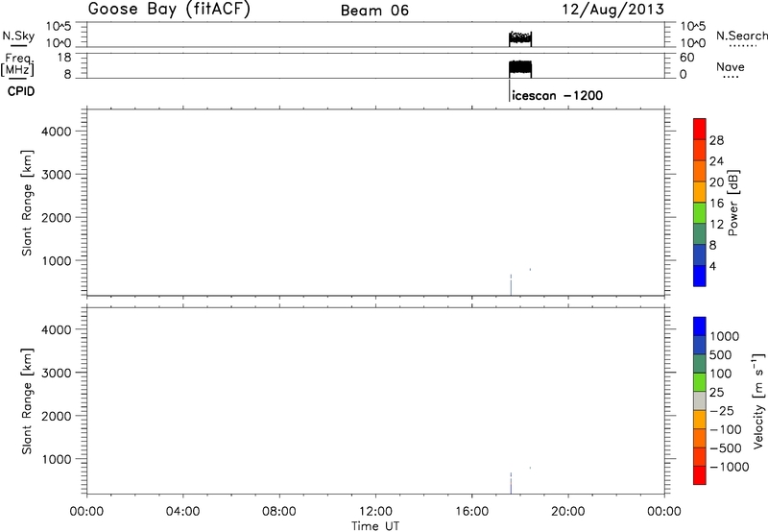Click the vertical data streak in velocity panel
This screenshot has width=768, height=532.
coord(511,483)
